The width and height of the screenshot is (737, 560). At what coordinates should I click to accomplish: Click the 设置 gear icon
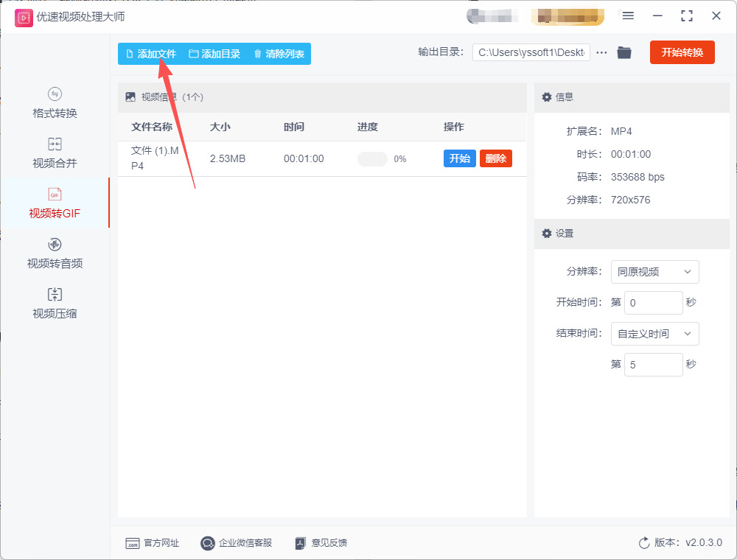pos(547,234)
